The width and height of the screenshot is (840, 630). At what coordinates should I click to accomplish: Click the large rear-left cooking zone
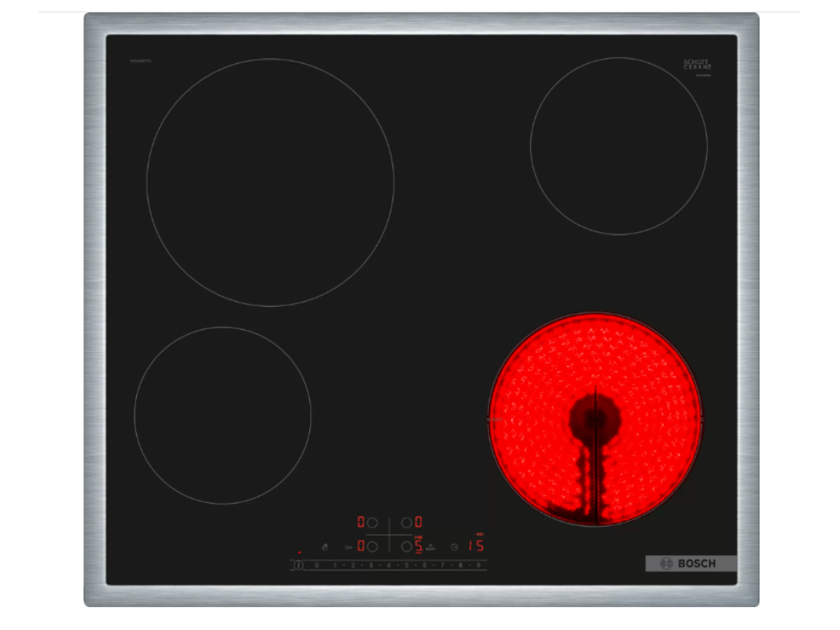(x=270, y=182)
